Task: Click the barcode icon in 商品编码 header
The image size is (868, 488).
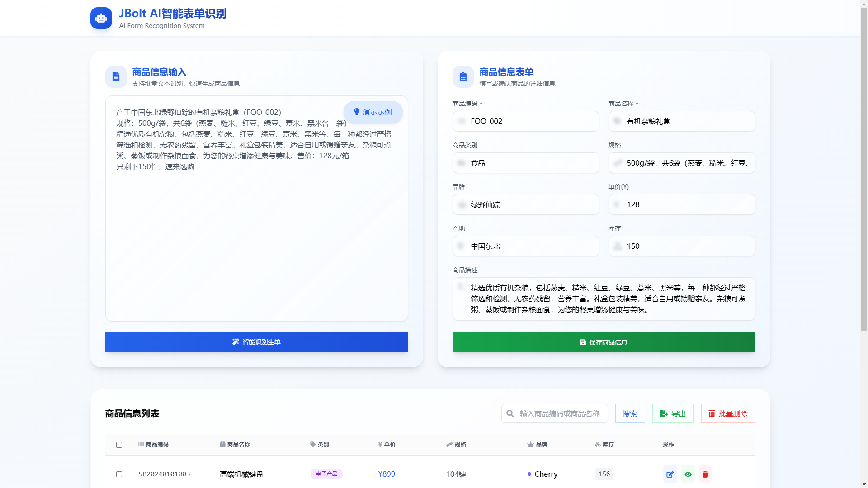Action: pyautogui.click(x=141, y=445)
